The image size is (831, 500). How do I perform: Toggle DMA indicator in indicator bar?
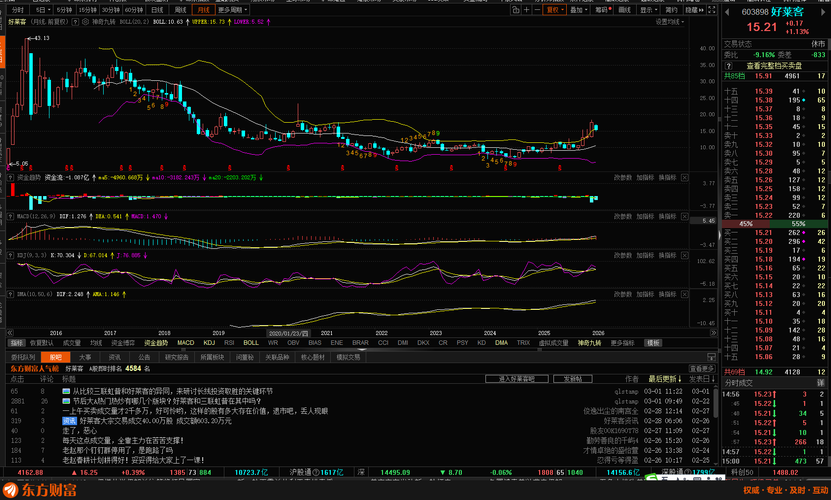pyautogui.click(x=501, y=343)
